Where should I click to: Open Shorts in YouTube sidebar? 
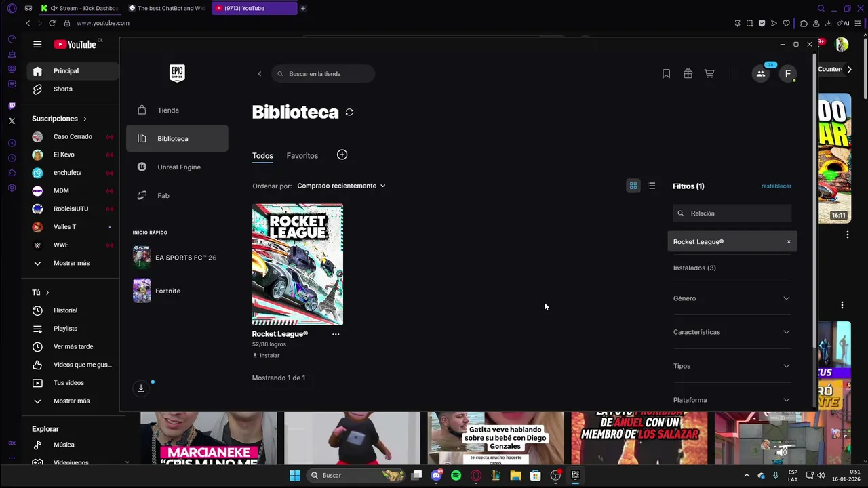click(x=73, y=89)
